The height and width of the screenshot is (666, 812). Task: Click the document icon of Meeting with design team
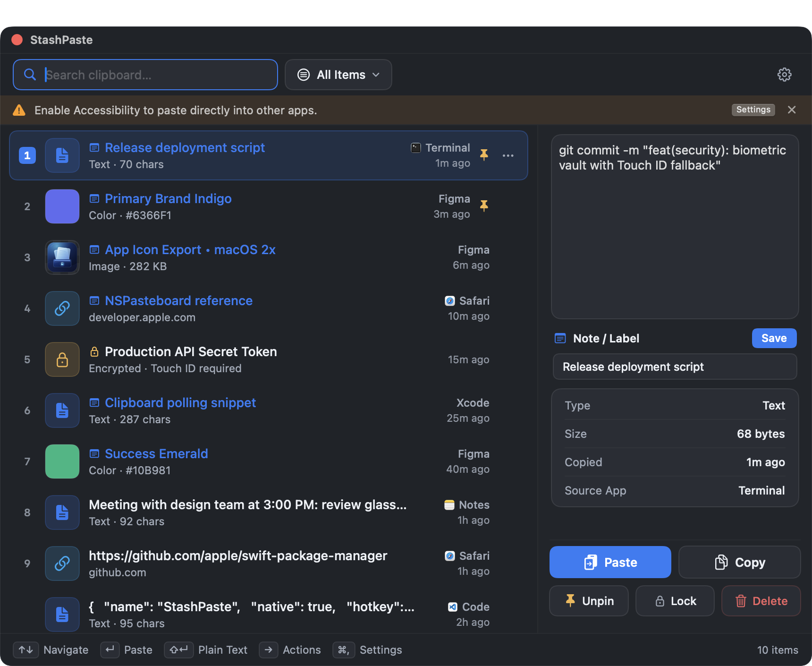pyautogui.click(x=62, y=512)
